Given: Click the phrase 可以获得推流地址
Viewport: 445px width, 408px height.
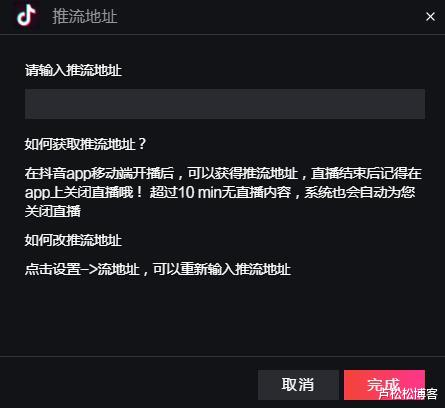Looking at the screenshot, I should click(x=243, y=174).
